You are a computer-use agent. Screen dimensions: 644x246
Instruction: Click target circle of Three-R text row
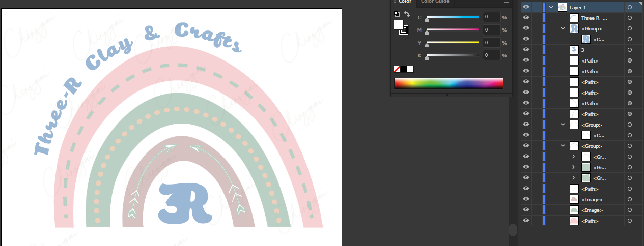point(630,18)
